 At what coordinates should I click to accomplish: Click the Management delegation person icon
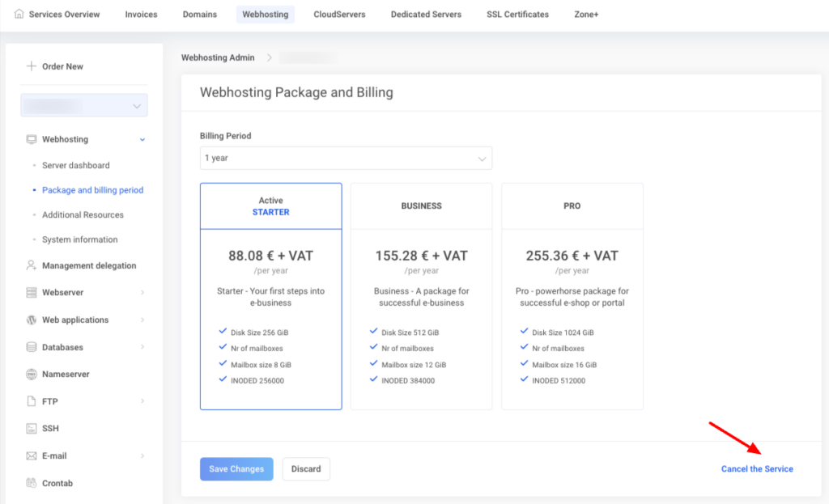(32, 265)
